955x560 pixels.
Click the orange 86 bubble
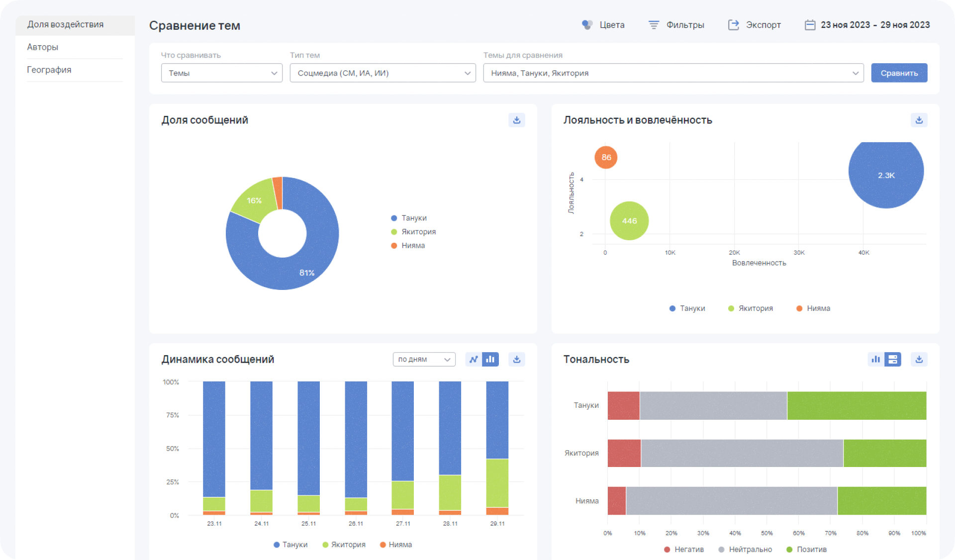click(x=606, y=157)
